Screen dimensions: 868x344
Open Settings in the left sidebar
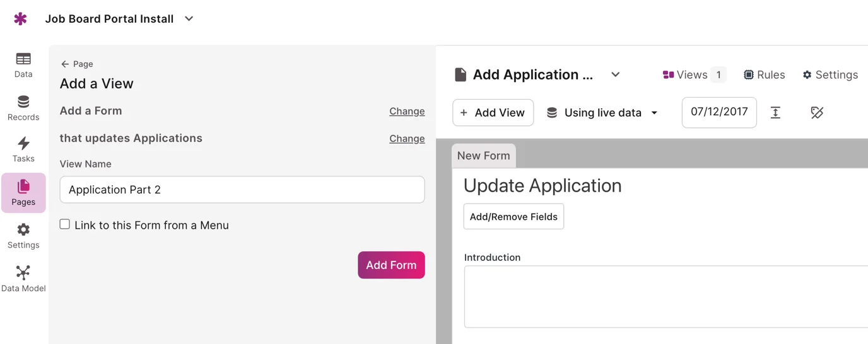point(23,236)
